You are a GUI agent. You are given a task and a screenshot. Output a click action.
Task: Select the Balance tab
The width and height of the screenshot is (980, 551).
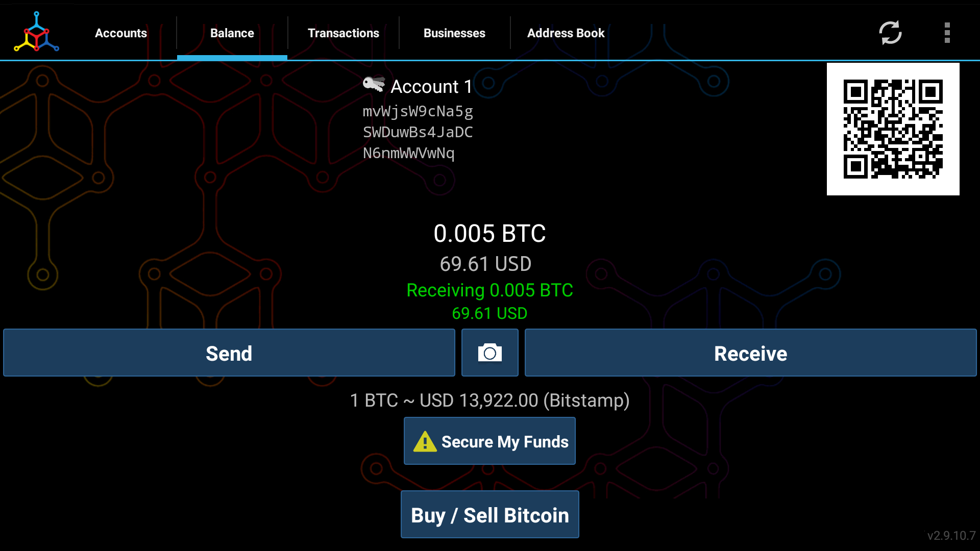232,32
